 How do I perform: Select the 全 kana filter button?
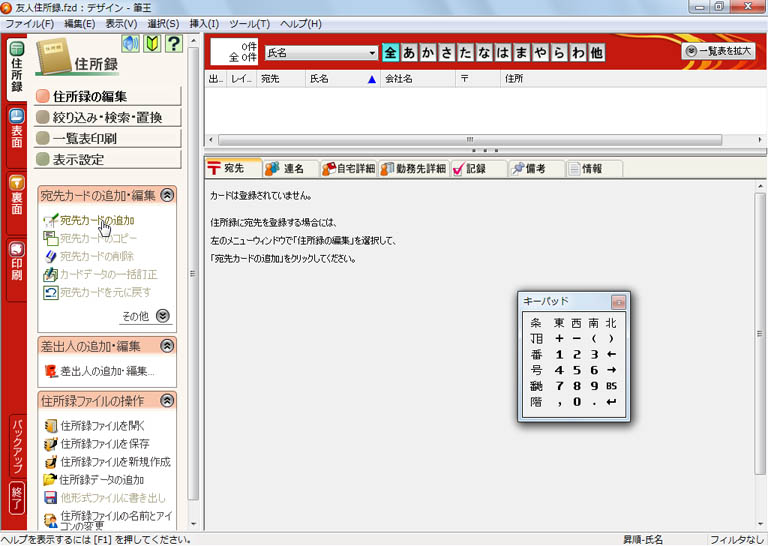coord(391,52)
